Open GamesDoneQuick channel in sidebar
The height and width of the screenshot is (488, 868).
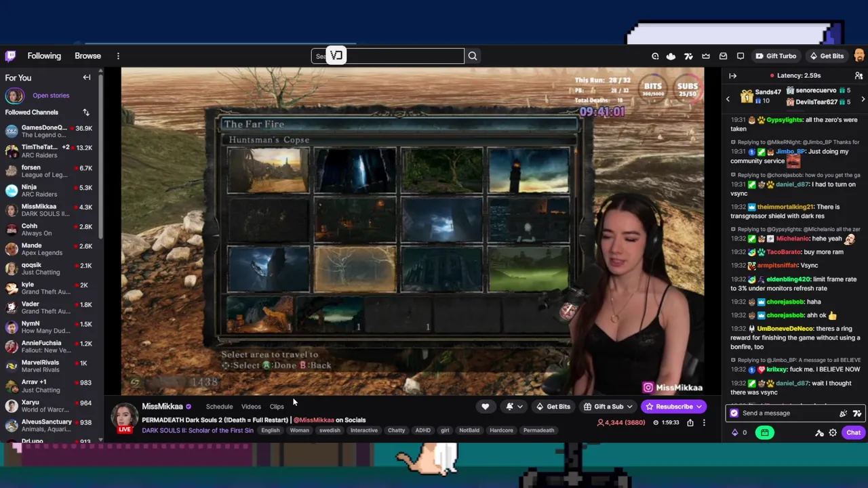(51, 131)
